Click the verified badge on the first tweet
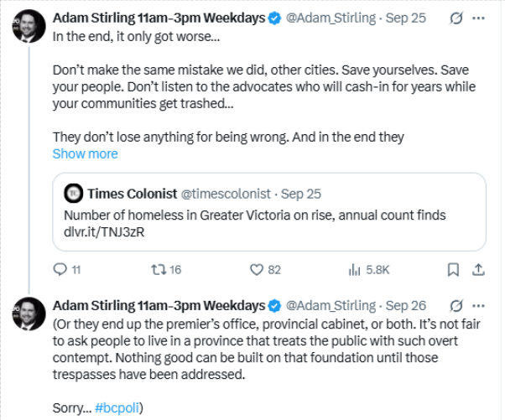This screenshot has height=420, width=505. pyautogui.click(x=275, y=18)
